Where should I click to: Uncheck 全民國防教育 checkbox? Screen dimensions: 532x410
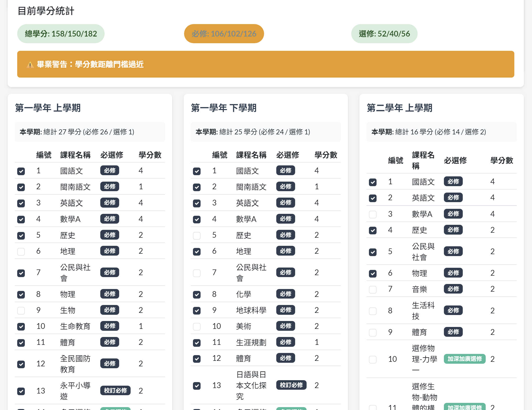pyautogui.click(x=21, y=364)
